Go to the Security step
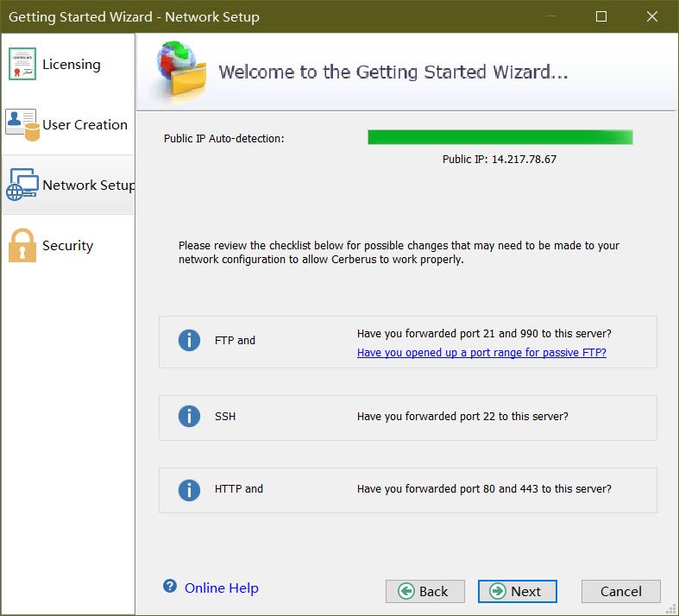The image size is (679, 616). [68, 245]
